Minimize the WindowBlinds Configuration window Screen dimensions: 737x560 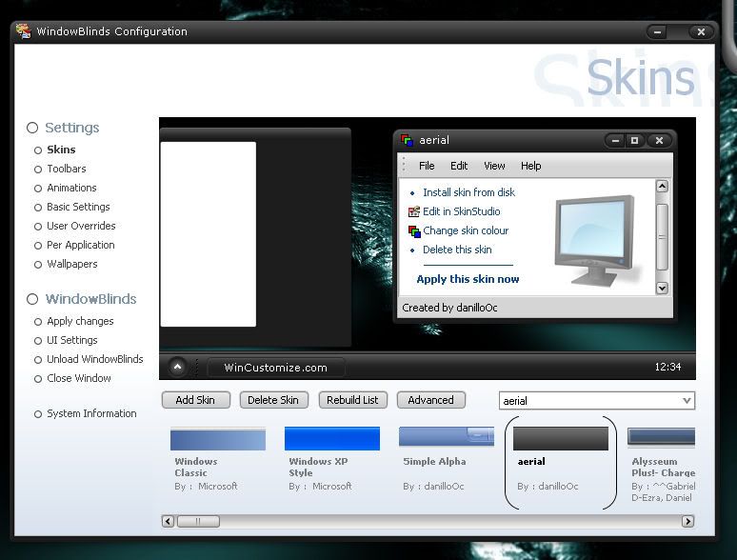tap(658, 32)
